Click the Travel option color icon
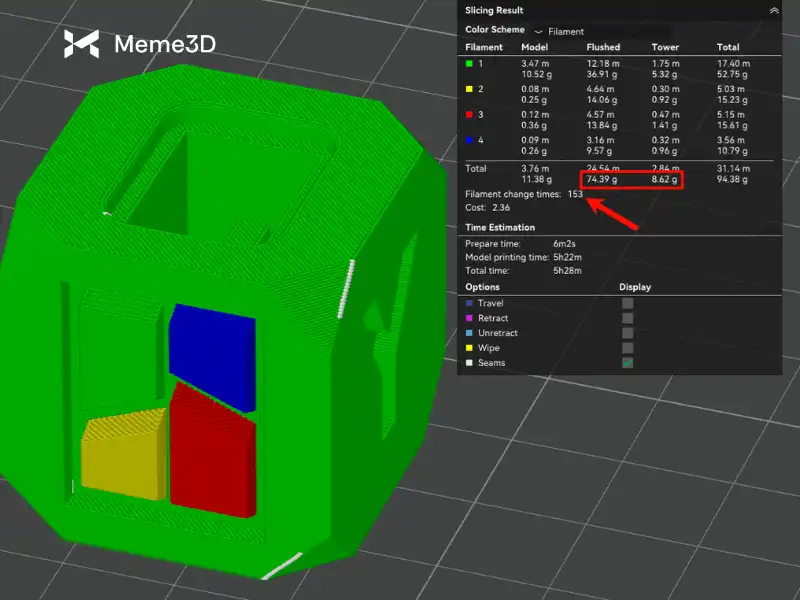Screen dimensions: 800x600 click(470, 303)
